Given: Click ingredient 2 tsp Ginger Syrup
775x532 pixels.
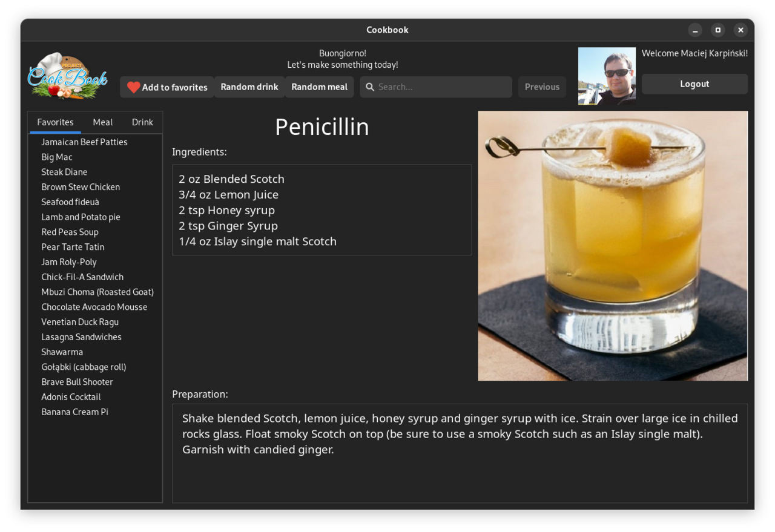Looking at the screenshot, I should pos(228,226).
